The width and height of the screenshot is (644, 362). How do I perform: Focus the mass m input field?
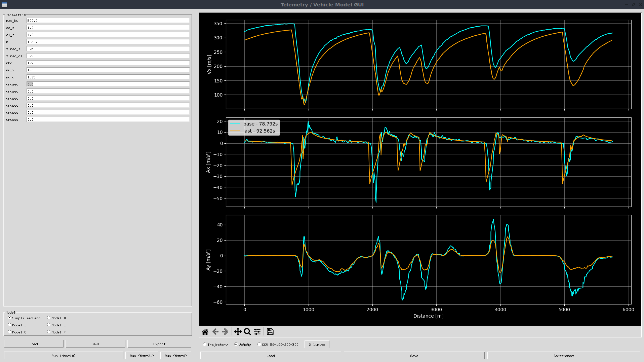108,42
